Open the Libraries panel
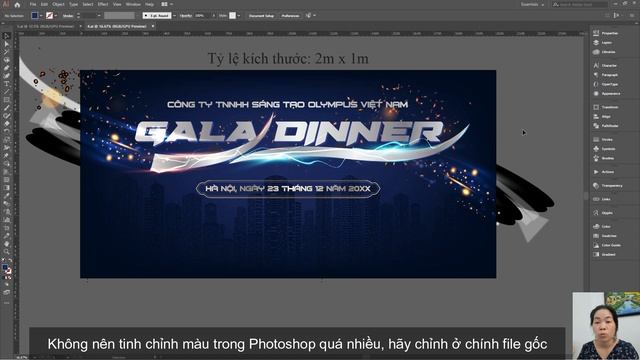The width and height of the screenshot is (640, 360). pyautogui.click(x=605, y=52)
